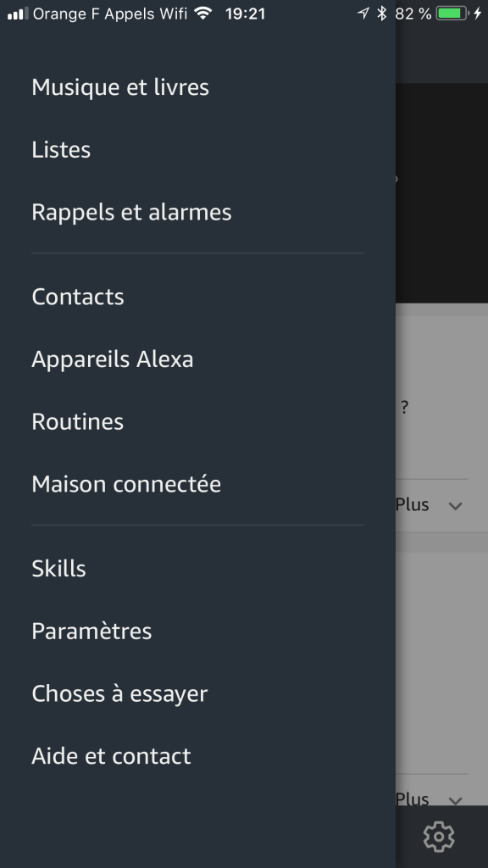Tap Choses à essayer

[119, 693]
